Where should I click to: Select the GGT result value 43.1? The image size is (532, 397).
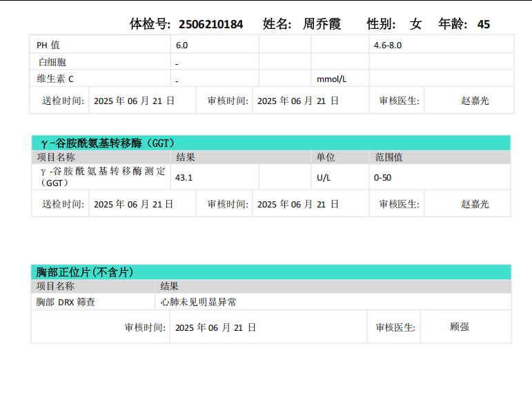coord(184,177)
